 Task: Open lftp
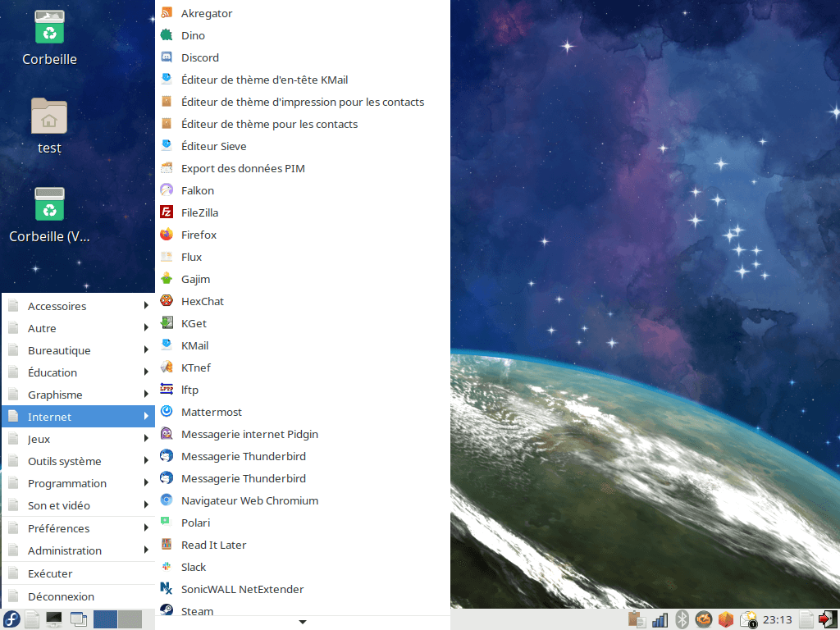(302, 390)
